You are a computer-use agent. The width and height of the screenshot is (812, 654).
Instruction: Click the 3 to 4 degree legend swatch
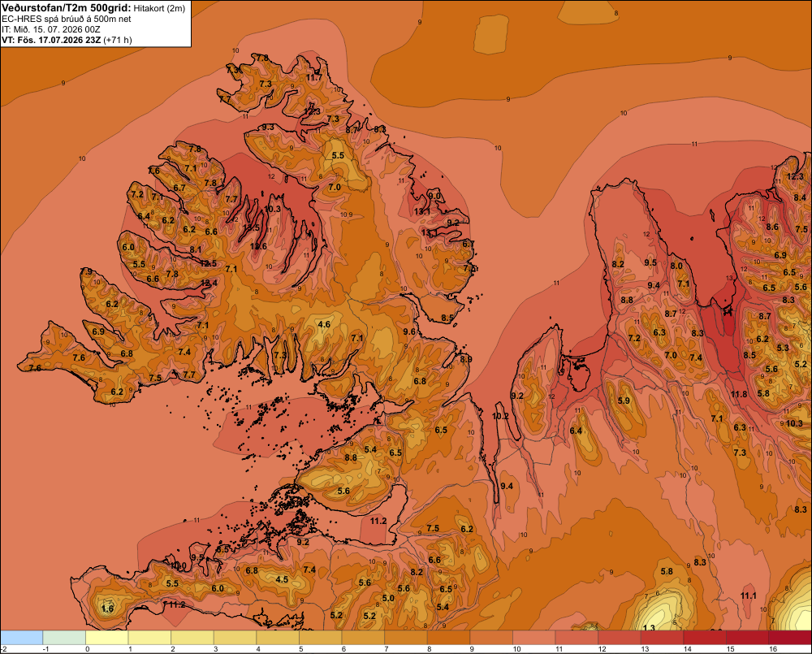235,638
